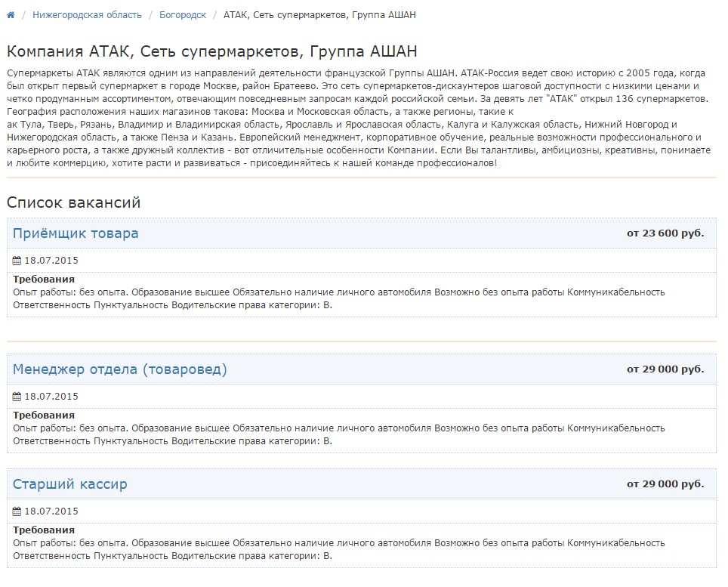Viewport: 728px width, 587px height.
Task: Open the Нижегородская область breadcrumb link
Action: point(87,15)
